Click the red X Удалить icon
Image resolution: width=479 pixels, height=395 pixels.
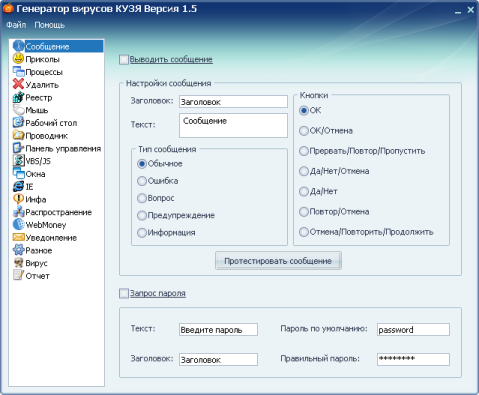pos(18,84)
